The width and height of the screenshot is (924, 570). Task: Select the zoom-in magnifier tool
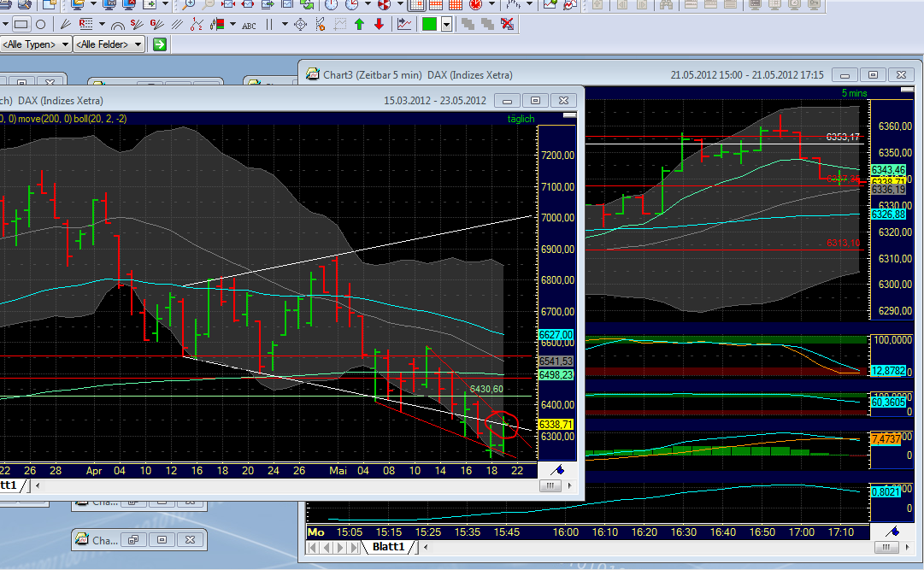(x=189, y=6)
